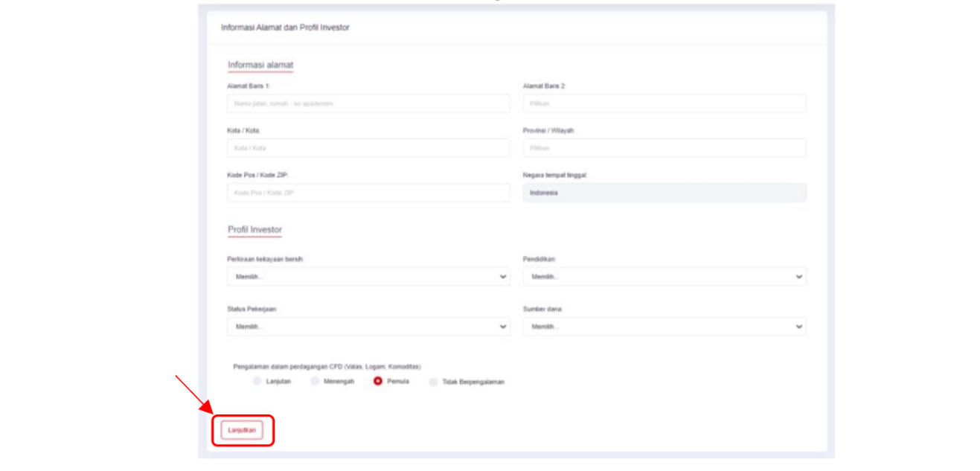Click the Profil Investor section heading

[x=254, y=230]
